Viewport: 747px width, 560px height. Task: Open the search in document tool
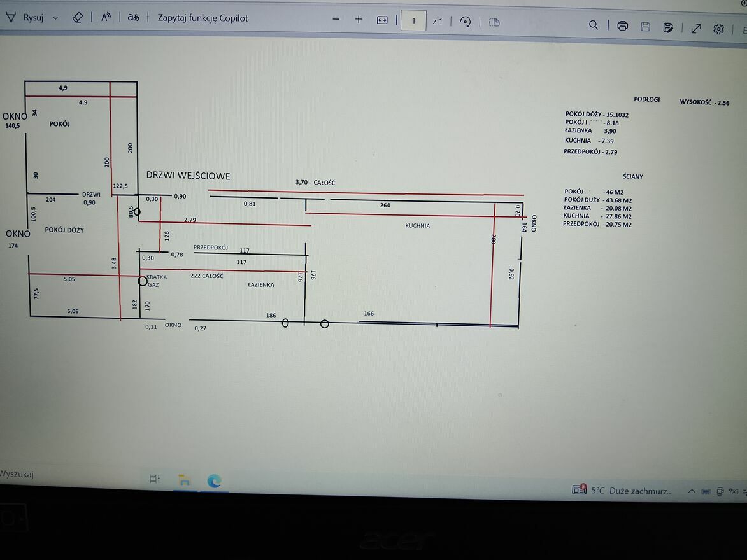[x=593, y=25]
